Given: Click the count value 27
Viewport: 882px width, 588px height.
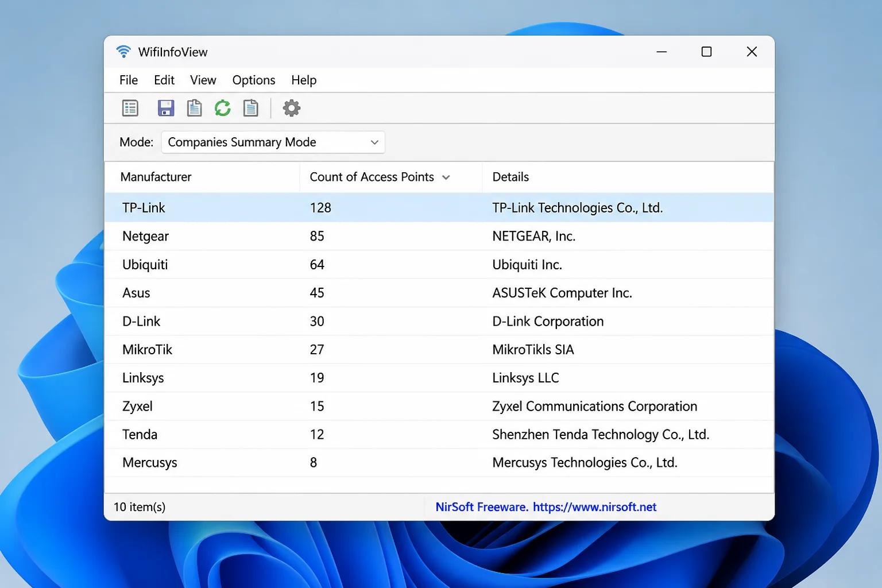Looking at the screenshot, I should point(317,350).
